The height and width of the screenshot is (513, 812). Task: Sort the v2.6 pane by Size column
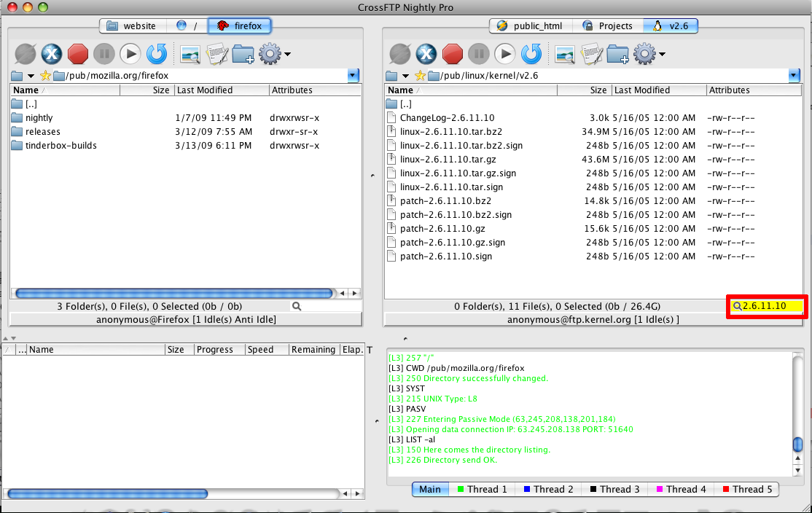[585, 90]
